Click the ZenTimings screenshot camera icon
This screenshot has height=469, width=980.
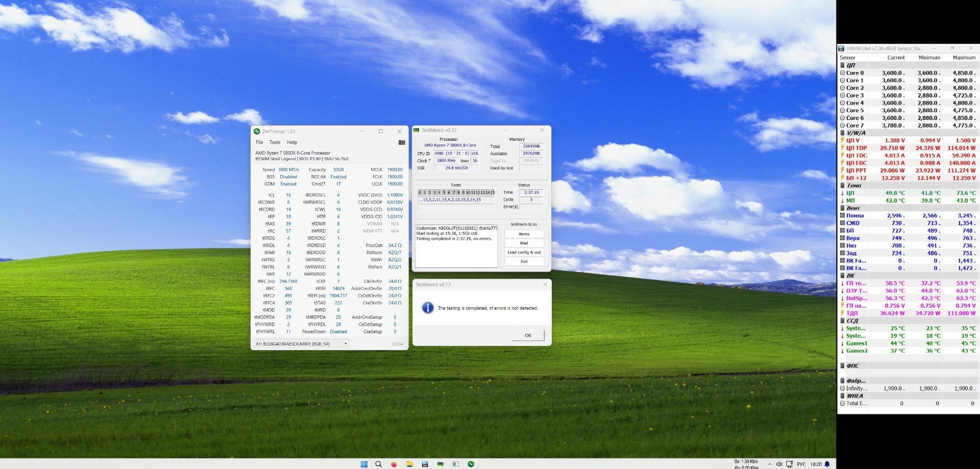[x=402, y=142]
